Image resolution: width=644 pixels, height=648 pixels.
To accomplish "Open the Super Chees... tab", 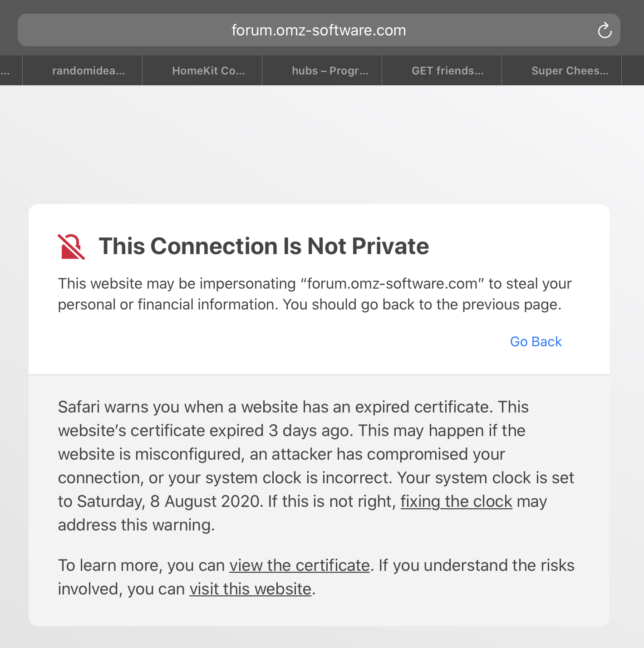I will 561,70.
